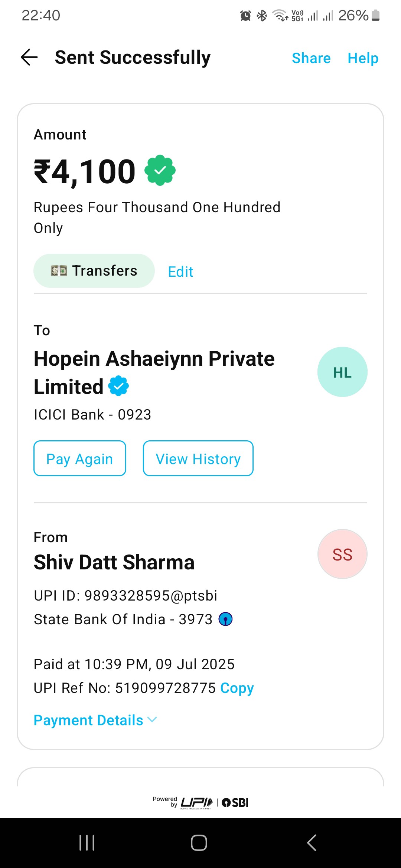
Task: Tap the UPI logo in footer
Action: (x=196, y=803)
